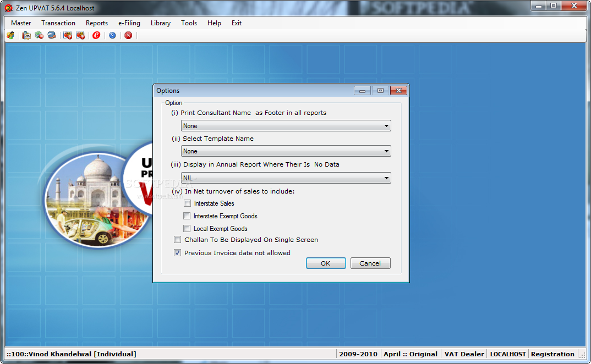The width and height of the screenshot is (591, 364).
Task: Open the e-Filing menu
Action: (129, 23)
